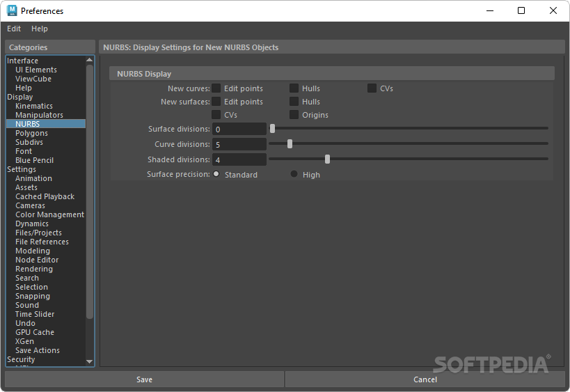Select the Font category
570x392 pixels.
click(24, 151)
